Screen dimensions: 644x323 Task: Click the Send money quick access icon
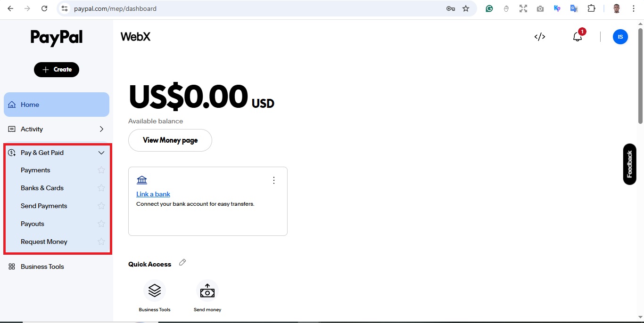click(x=207, y=291)
